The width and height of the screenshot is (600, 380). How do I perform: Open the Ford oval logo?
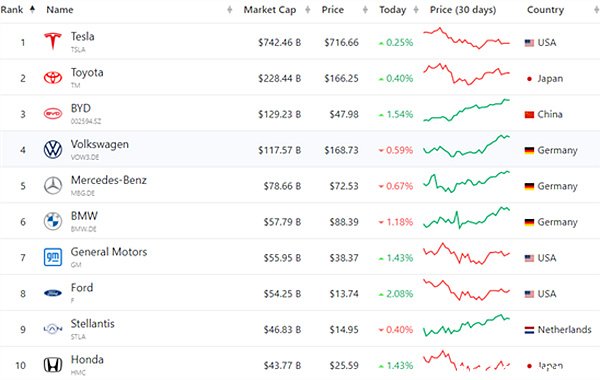coord(53,293)
